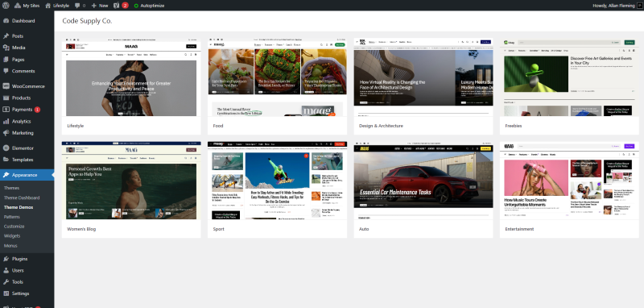The width and height of the screenshot is (644, 308).
Task: Click the WordPress logo in admin bar
Action: pos(6,6)
